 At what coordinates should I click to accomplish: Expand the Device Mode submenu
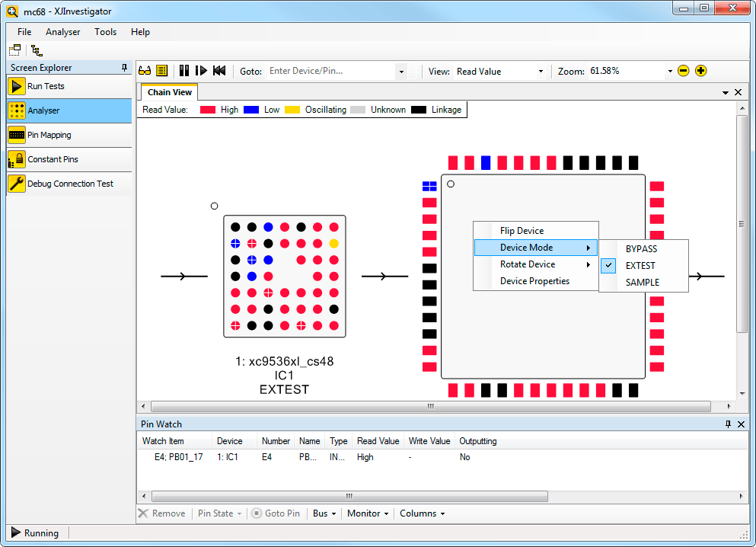click(536, 248)
